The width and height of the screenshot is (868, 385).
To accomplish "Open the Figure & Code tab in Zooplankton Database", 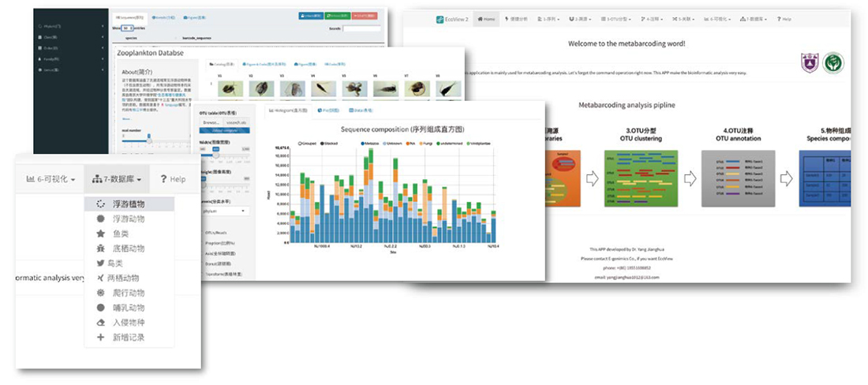I will (265, 64).
